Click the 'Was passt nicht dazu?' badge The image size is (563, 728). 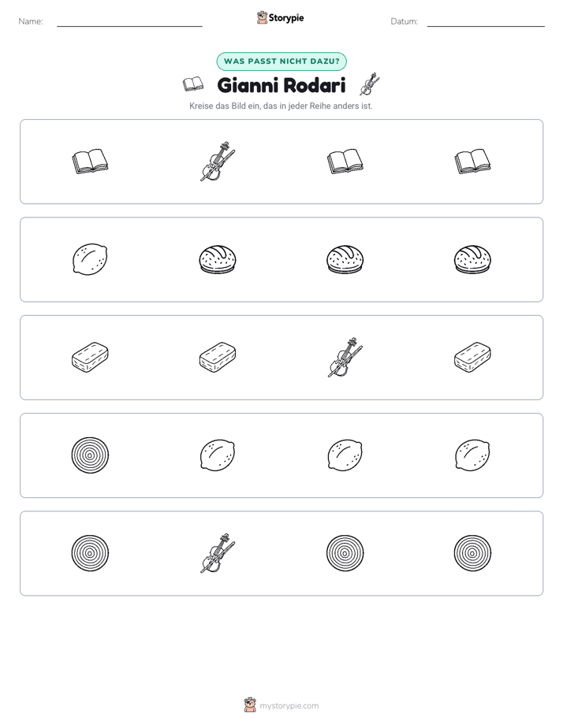point(281,61)
